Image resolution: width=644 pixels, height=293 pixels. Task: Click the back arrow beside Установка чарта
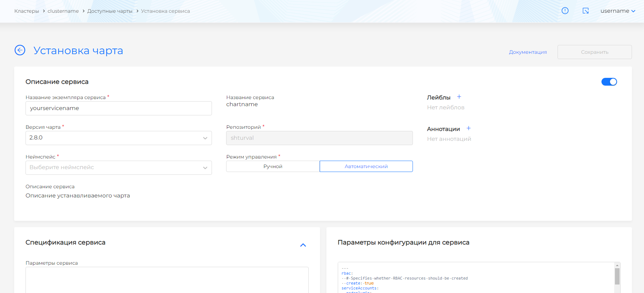click(20, 50)
